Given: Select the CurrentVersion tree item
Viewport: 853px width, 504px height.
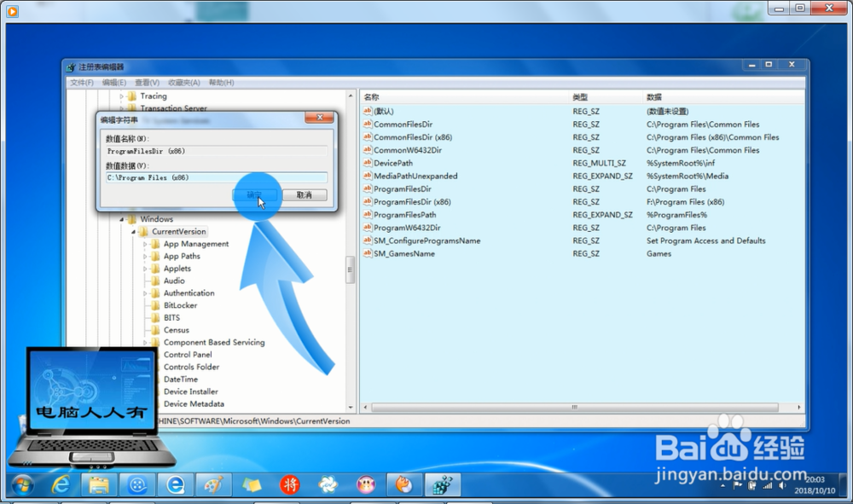Looking at the screenshot, I should pyautogui.click(x=178, y=232).
